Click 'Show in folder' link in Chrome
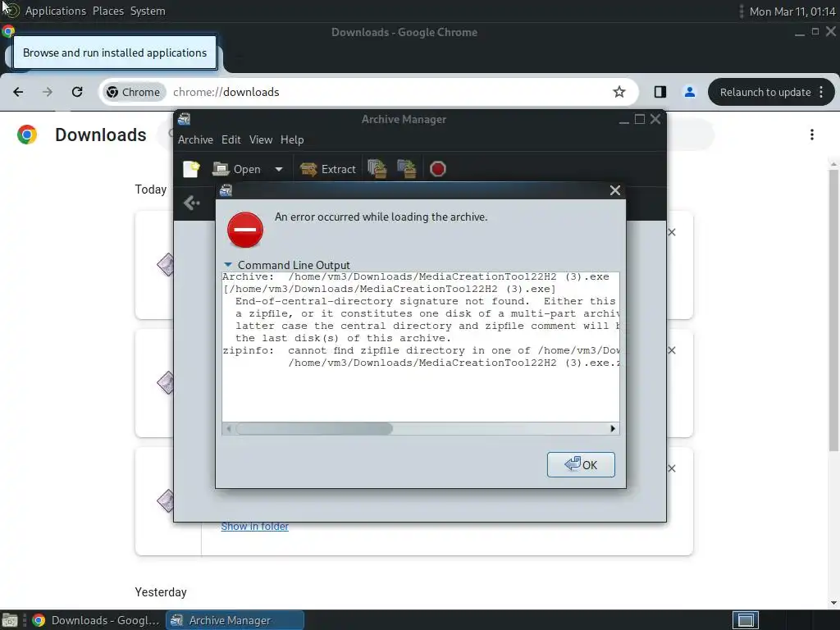 [x=255, y=527]
